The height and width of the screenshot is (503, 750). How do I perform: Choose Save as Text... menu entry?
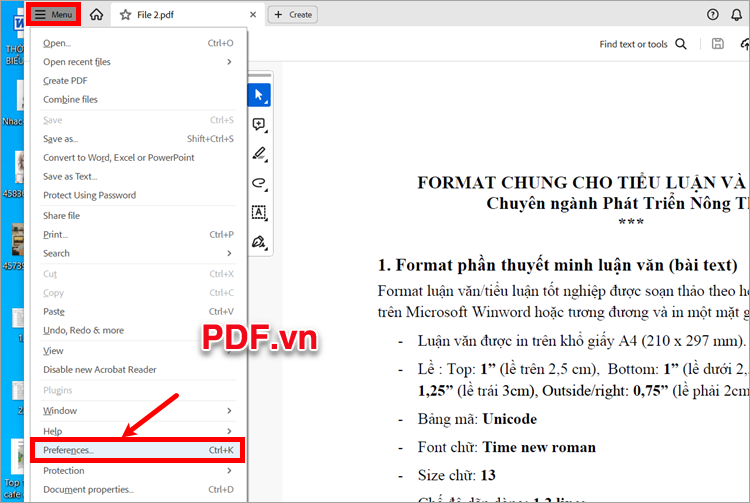(138, 176)
